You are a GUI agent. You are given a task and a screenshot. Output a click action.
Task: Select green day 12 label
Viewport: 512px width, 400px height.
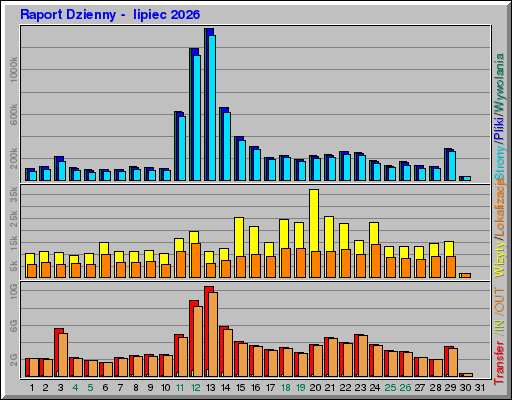195,388
